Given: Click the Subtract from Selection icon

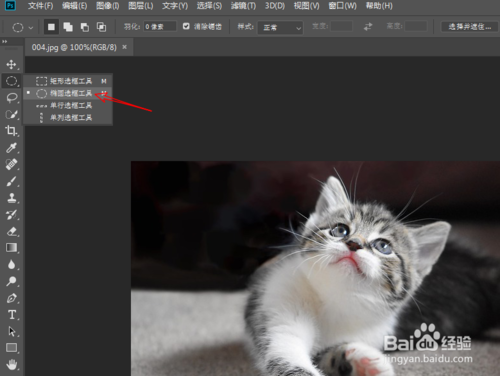Looking at the screenshot, I should coord(85,27).
